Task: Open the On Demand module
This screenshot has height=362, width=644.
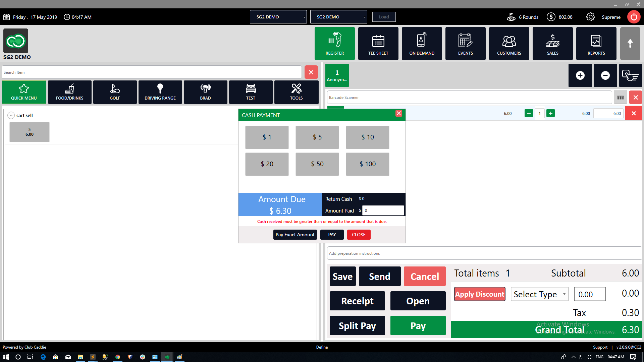Action: [422, 44]
